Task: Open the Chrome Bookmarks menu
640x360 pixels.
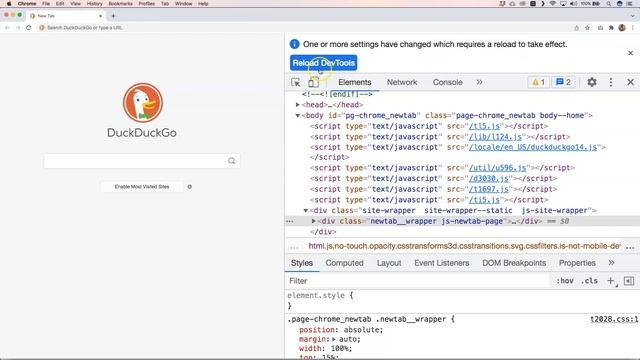Action: 120,4
